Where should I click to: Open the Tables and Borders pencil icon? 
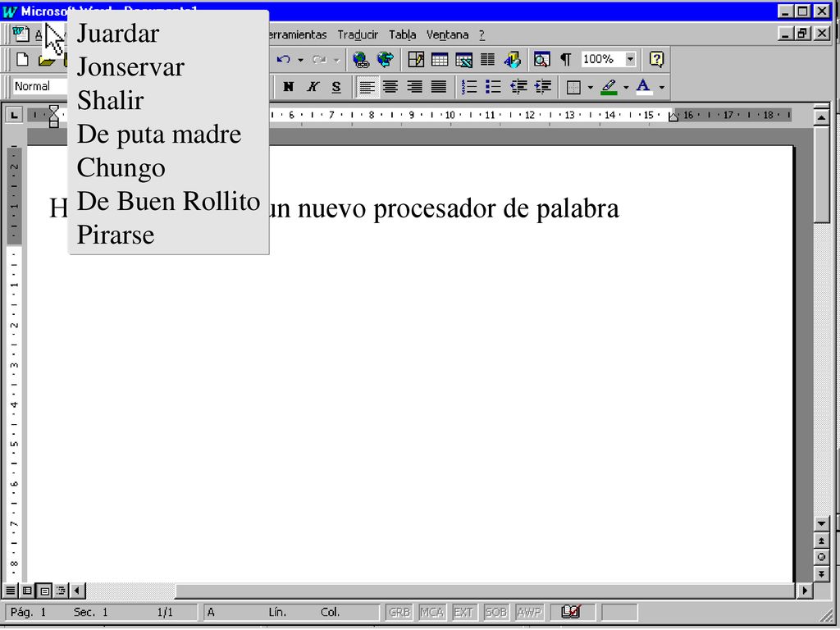[416, 59]
